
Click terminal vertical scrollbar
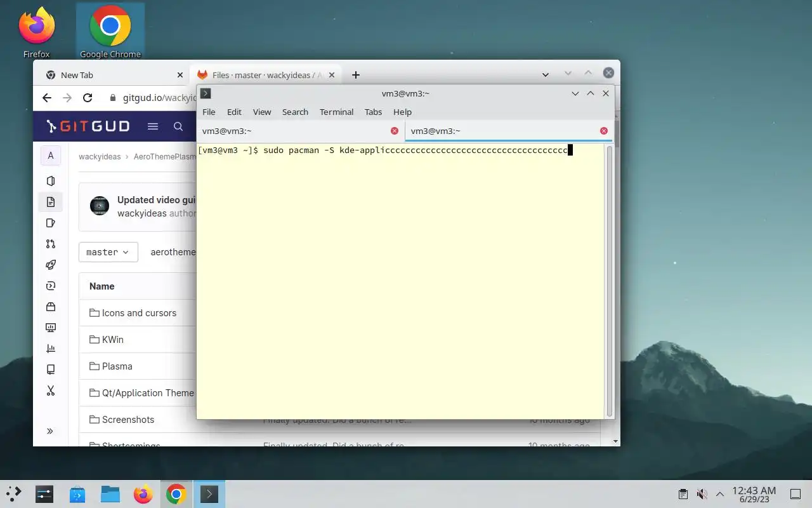610,281
